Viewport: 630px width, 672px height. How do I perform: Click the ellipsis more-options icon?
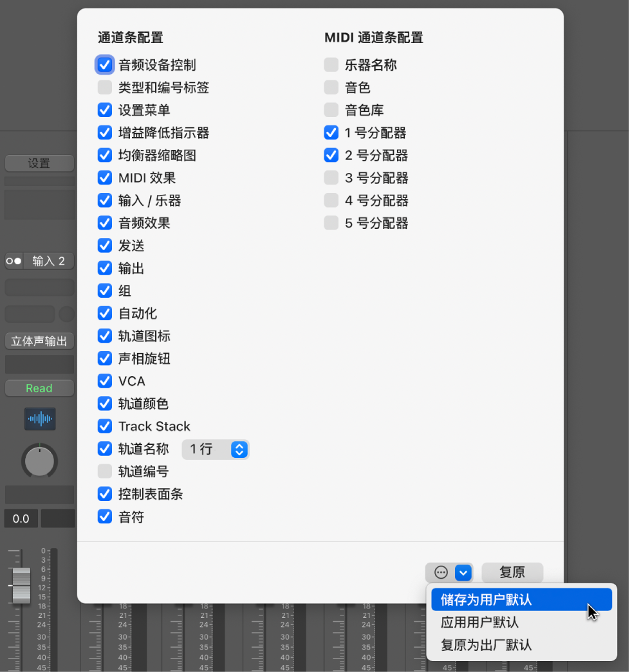[x=440, y=572]
